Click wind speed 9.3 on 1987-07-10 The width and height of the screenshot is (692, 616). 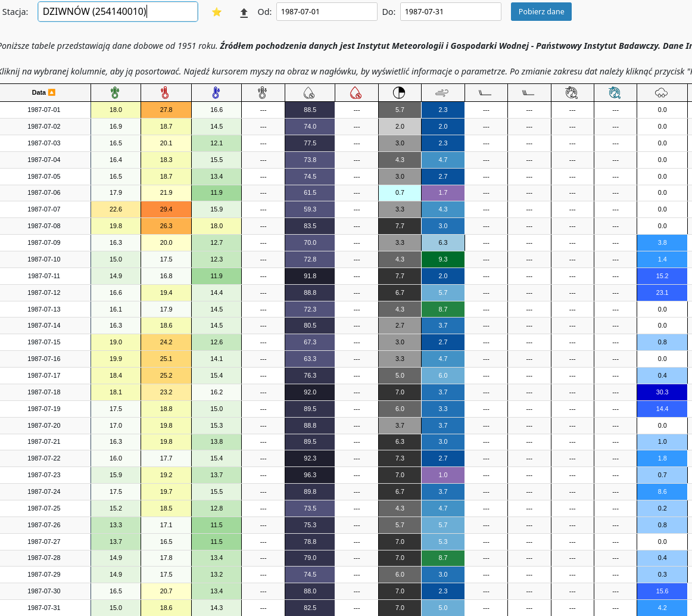point(442,259)
